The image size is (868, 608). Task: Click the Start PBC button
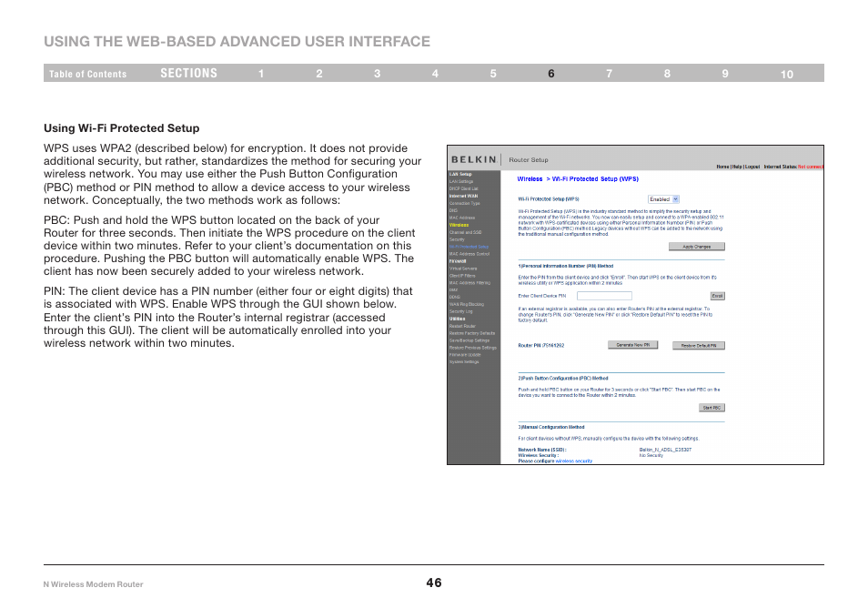(x=712, y=408)
